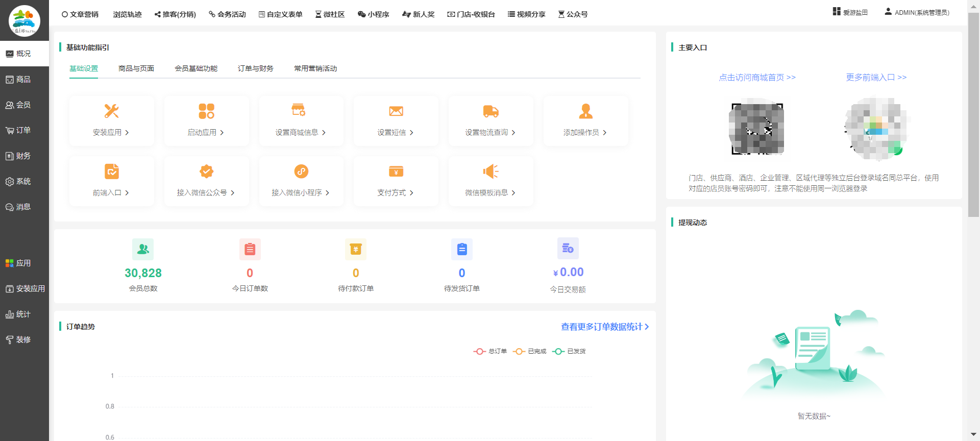Click the 设置商城信息 shop icon
This screenshot has height=441, width=980.
coord(298,110)
